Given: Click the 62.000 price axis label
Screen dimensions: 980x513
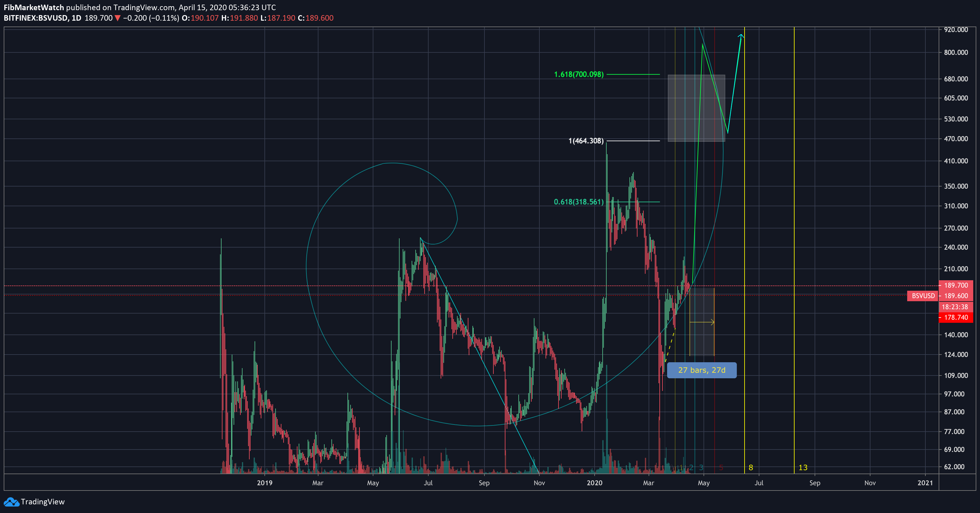Looking at the screenshot, I should click(x=954, y=467).
